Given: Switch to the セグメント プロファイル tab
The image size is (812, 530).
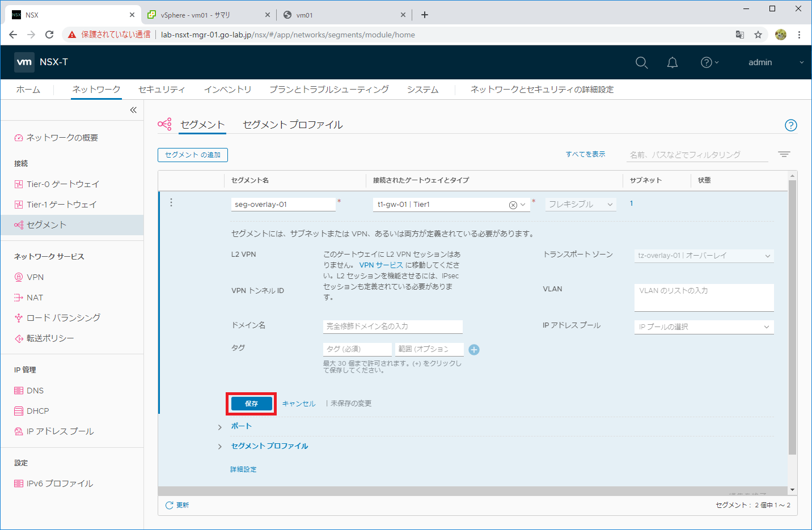Looking at the screenshot, I should (x=293, y=125).
